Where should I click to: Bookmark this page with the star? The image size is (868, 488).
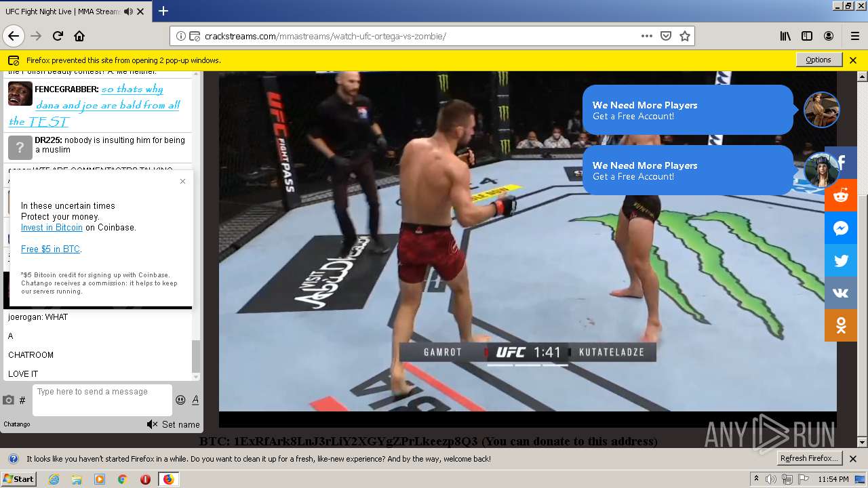point(685,36)
